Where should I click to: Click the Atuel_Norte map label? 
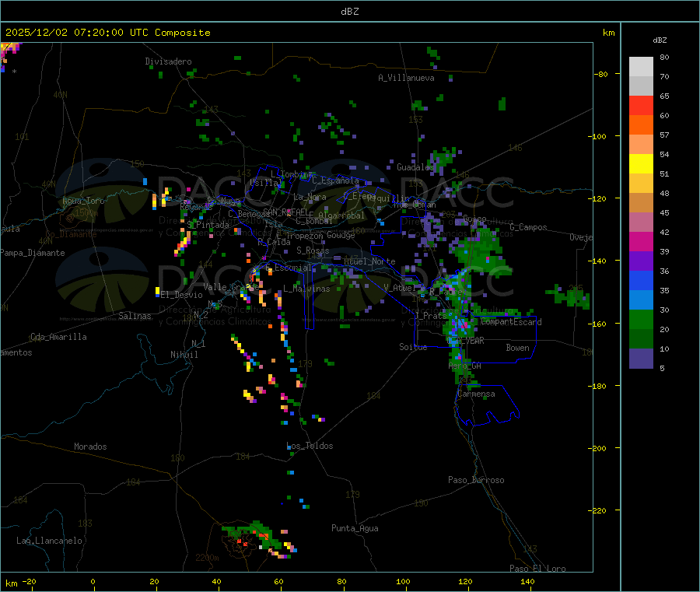[x=369, y=261]
